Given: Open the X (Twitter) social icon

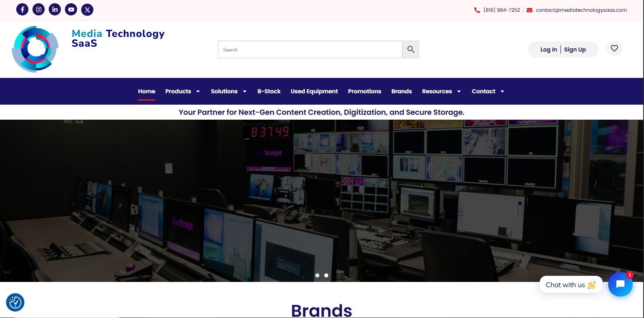Looking at the screenshot, I should [x=87, y=9].
